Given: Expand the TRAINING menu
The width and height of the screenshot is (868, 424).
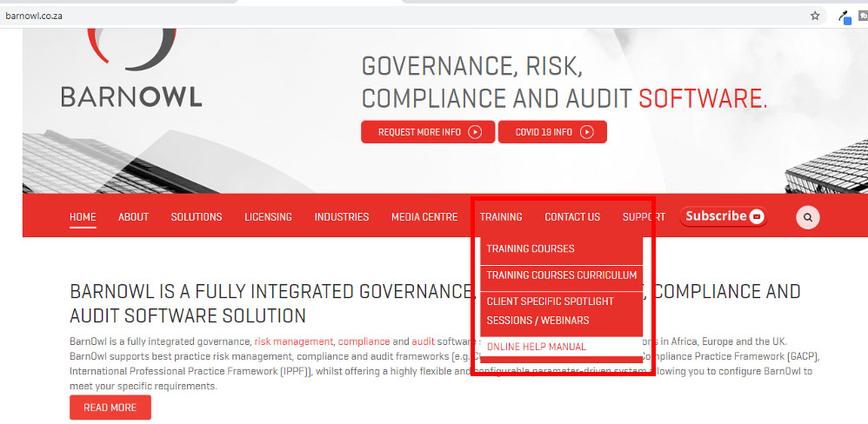Looking at the screenshot, I should point(501,217).
